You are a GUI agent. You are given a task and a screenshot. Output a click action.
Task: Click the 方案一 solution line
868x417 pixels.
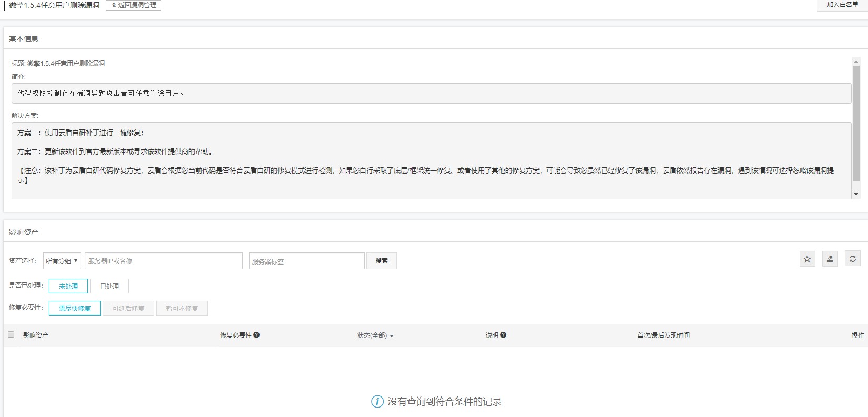point(80,133)
